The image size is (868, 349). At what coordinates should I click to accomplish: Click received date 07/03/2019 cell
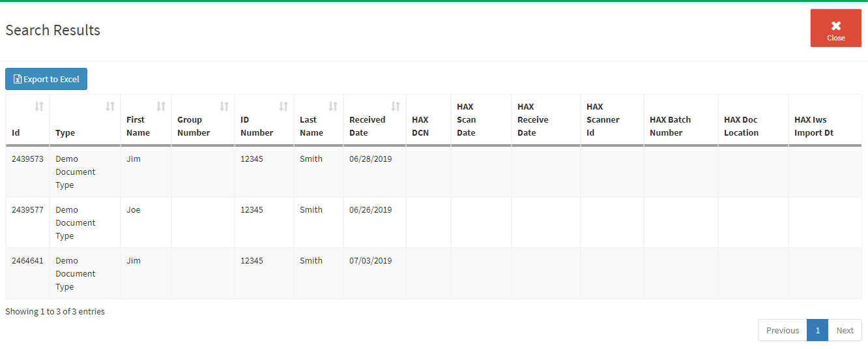click(x=370, y=260)
